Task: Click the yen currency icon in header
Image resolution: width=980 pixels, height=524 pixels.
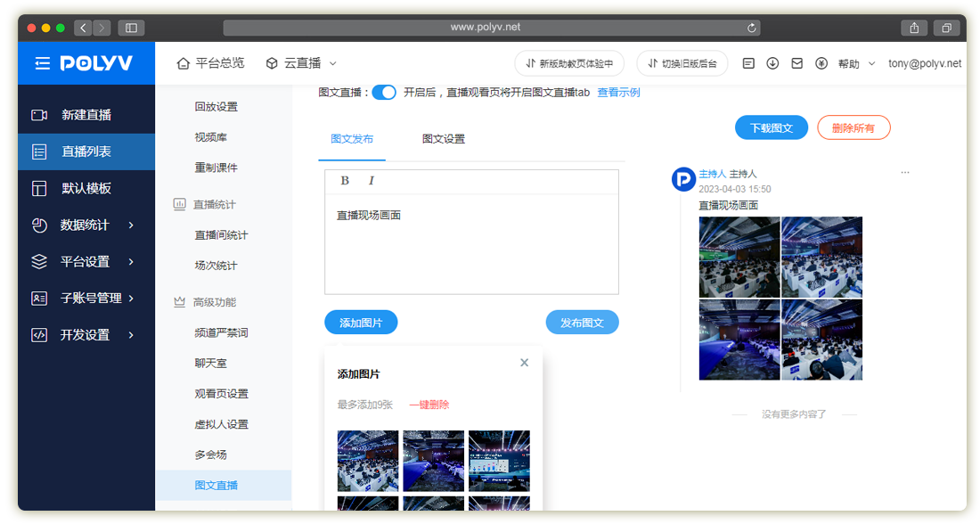Action: tap(821, 63)
